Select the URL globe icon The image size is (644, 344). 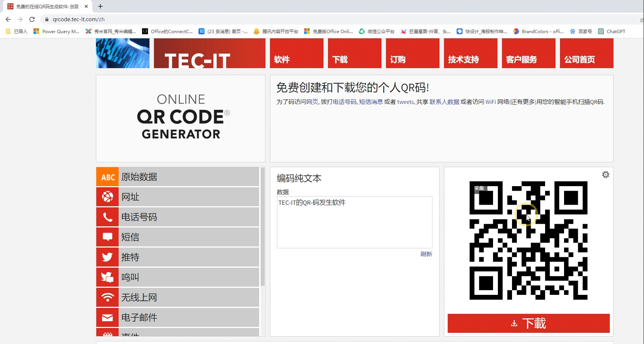click(x=107, y=197)
